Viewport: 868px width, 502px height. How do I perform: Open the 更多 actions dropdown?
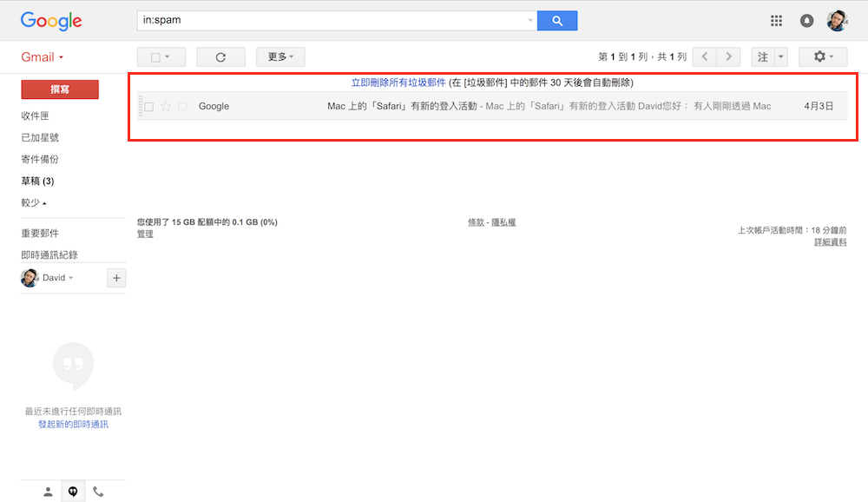(x=280, y=57)
